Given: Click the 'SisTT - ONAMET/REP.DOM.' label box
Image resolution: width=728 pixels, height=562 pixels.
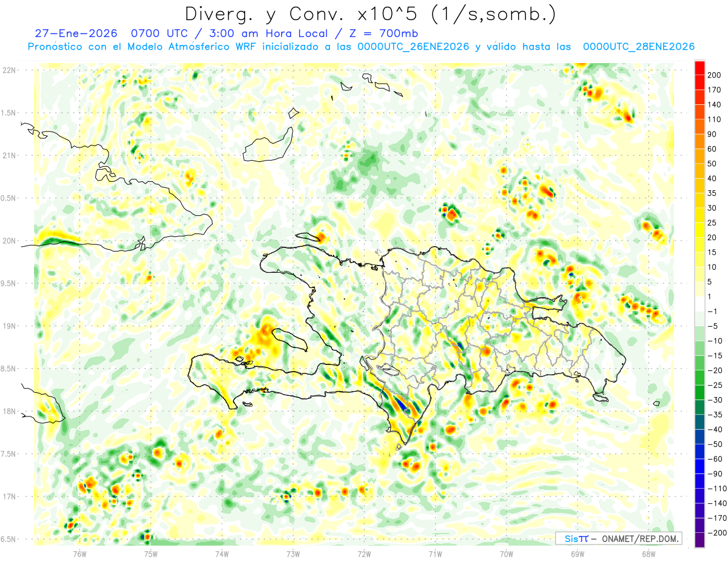Looking at the screenshot, I should 619,538.
